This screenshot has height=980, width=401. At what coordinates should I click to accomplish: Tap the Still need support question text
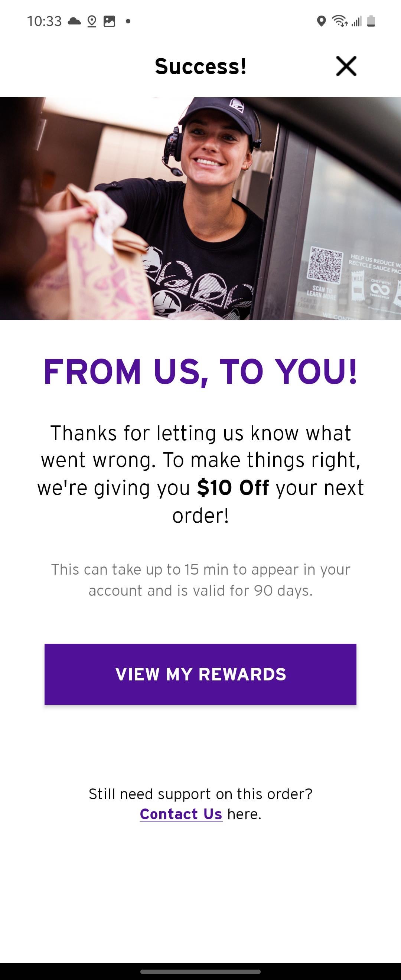(x=200, y=794)
